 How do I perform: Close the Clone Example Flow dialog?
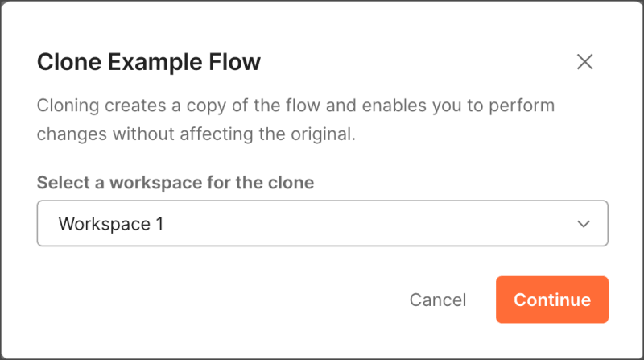point(585,62)
